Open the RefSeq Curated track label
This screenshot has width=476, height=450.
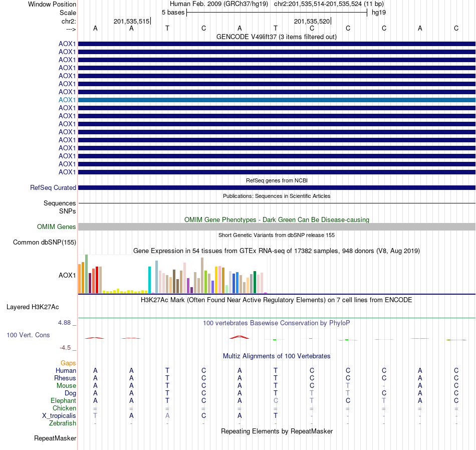point(53,187)
